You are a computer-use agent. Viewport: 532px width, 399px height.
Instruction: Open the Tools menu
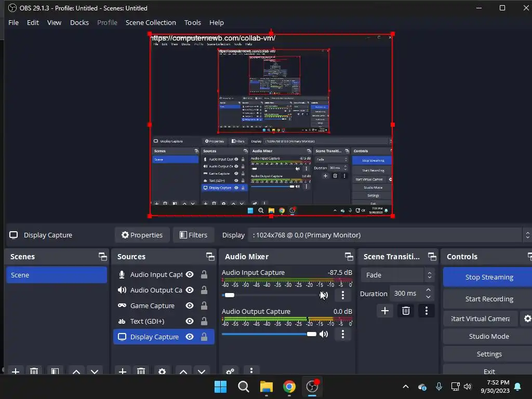[193, 23]
